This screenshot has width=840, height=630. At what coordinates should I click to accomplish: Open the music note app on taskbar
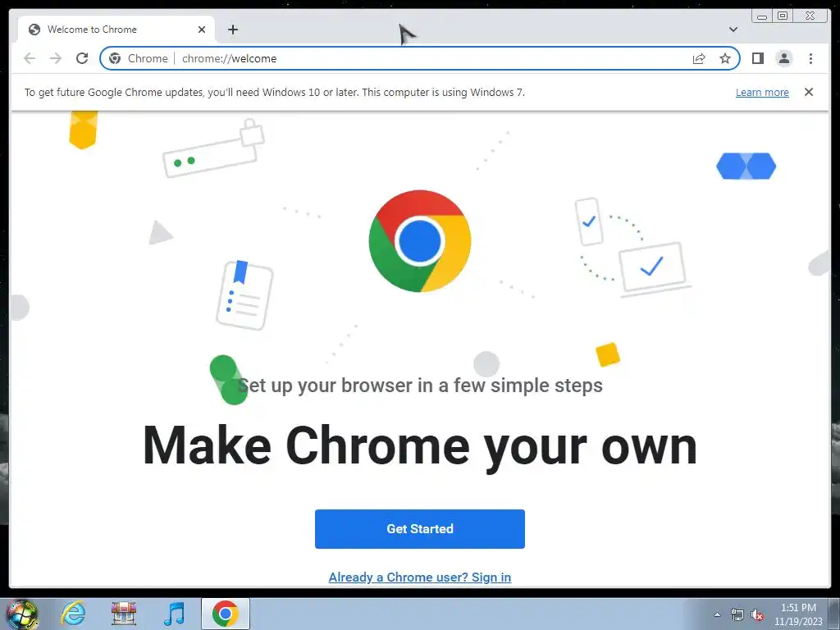click(x=174, y=614)
